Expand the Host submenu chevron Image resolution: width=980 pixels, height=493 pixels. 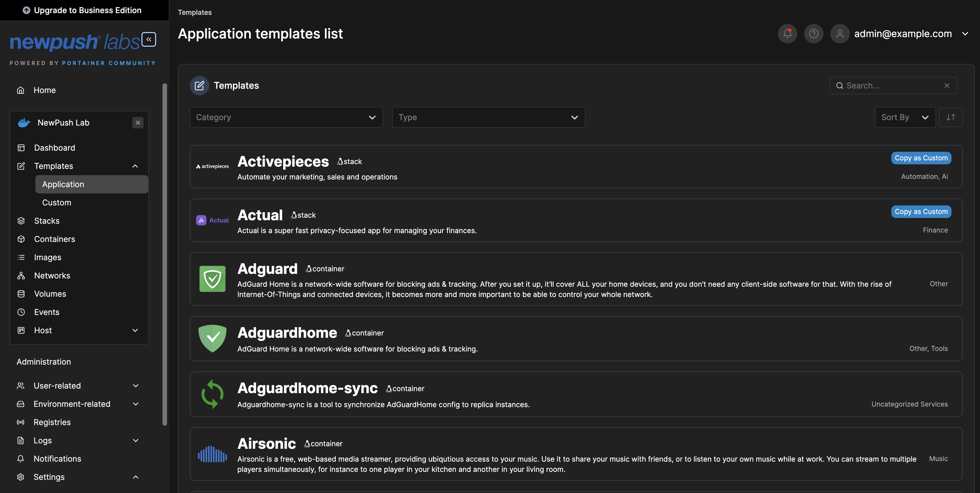(x=135, y=330)
